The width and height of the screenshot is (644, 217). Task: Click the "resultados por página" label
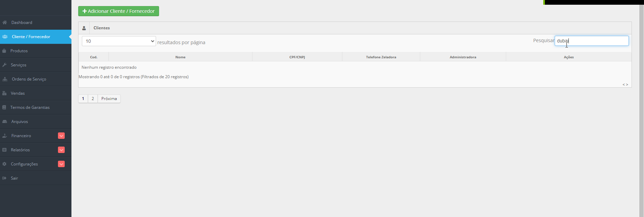click(181, 42)
